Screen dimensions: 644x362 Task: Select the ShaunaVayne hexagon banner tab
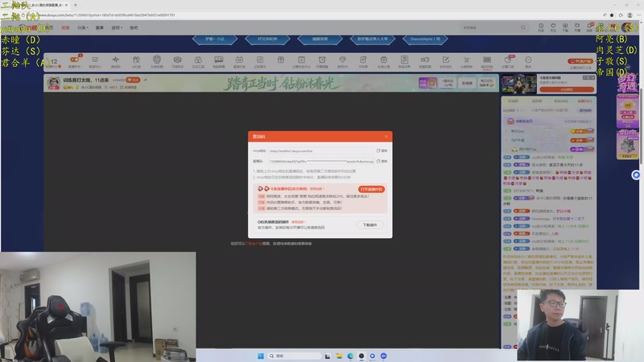(x=425, y=39)
